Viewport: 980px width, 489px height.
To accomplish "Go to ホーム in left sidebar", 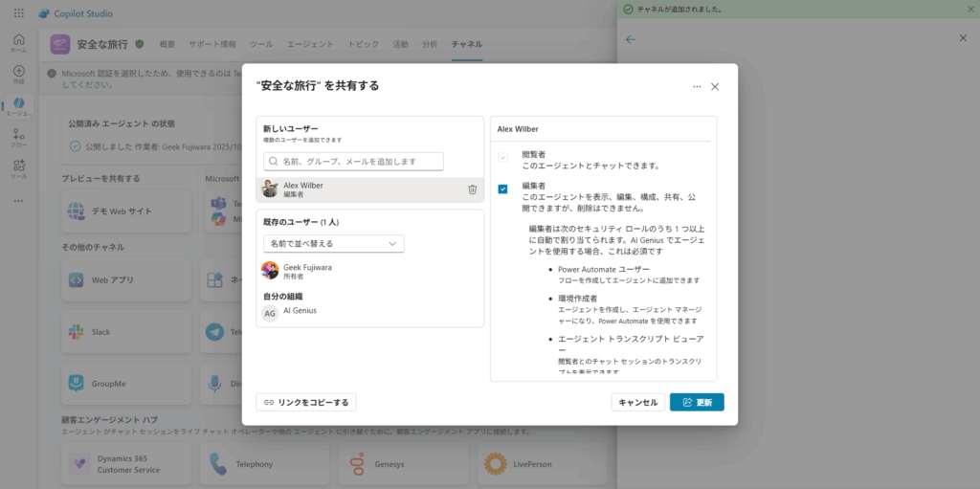I will pyautogui.click(x=18, y=43).
